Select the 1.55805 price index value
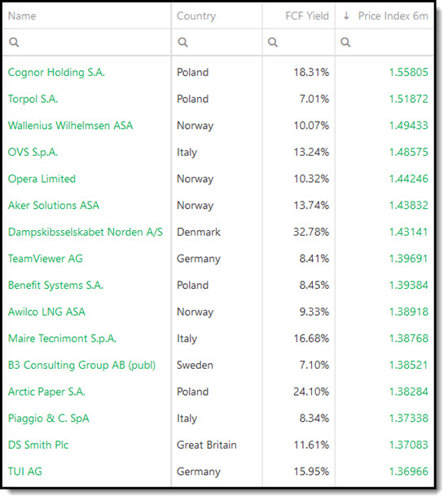The image size is (448, 500). click(x=409, y=72)
